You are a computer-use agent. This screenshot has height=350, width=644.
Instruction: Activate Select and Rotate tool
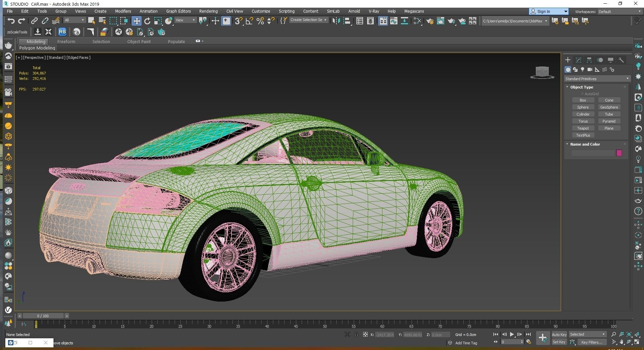coord(147,21)
